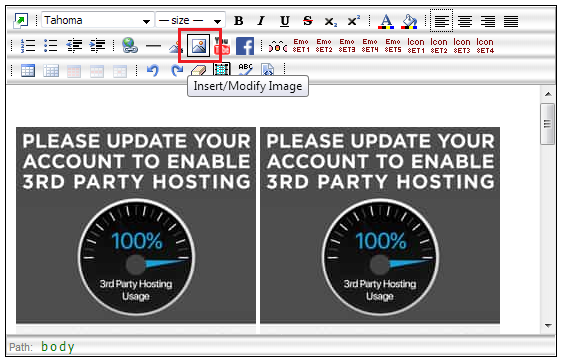Open the Icon SET2 menu
Image resolution: width=563 pixels, height=364 pixels.
click(439, 46)
